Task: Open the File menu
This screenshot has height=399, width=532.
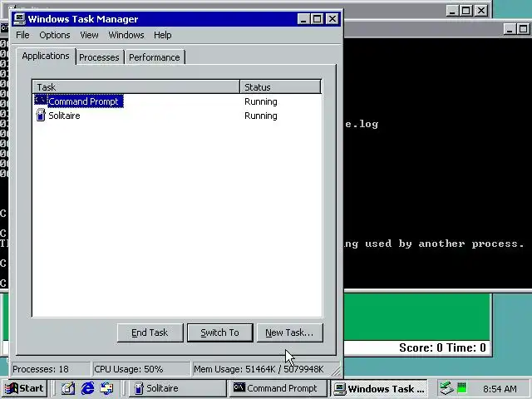Action: pos(22,35)
